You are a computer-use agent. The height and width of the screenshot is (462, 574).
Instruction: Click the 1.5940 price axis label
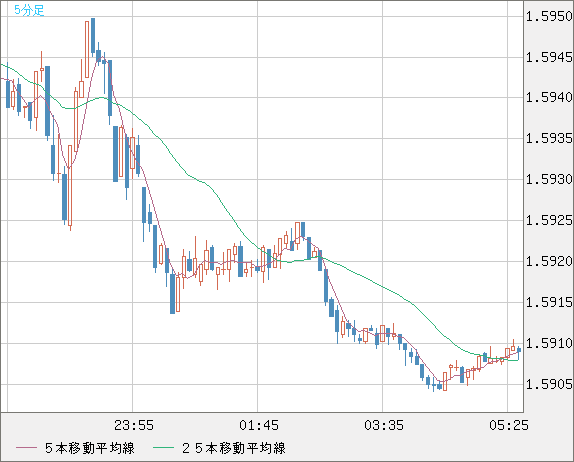549,97
